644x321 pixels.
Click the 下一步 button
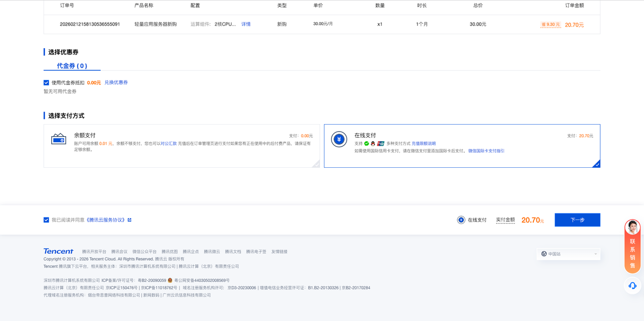coord(577,220)
